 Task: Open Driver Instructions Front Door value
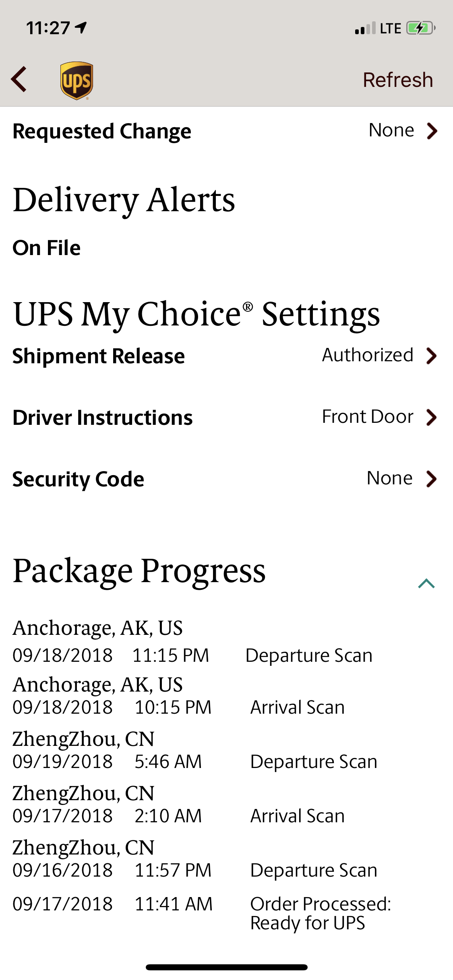click(368, 417)
